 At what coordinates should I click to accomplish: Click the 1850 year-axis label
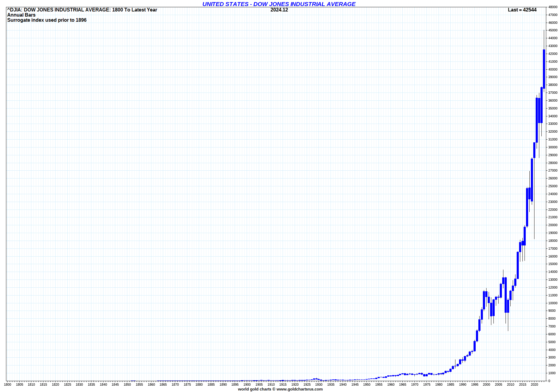[127, 384]
